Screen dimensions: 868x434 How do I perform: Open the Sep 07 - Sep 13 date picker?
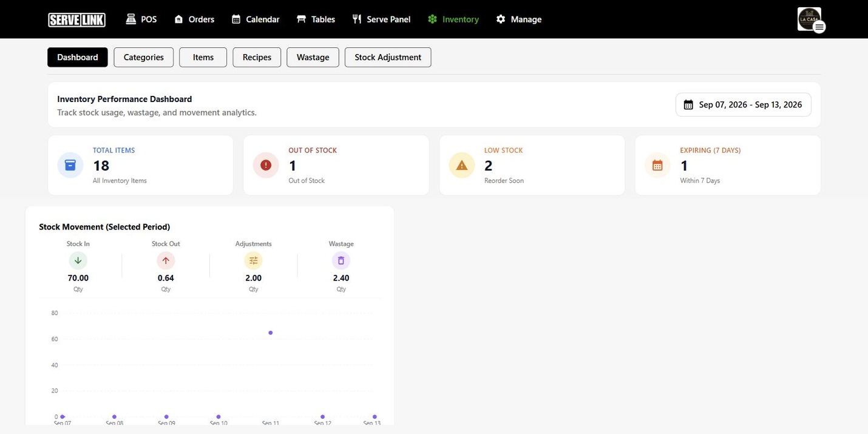[744, 104]
